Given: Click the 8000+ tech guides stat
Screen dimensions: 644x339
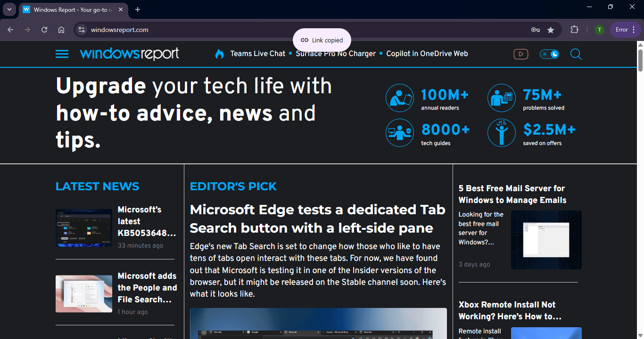Looking at the screenshot, I should coord(446,134).
